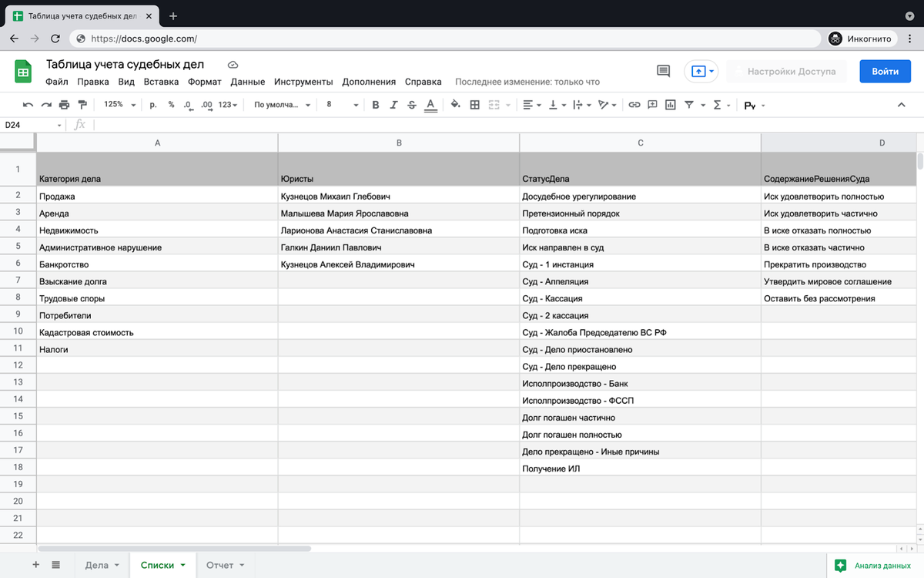Toggle strikethrough formatting

pyautogui.click(x=412, y=105)
